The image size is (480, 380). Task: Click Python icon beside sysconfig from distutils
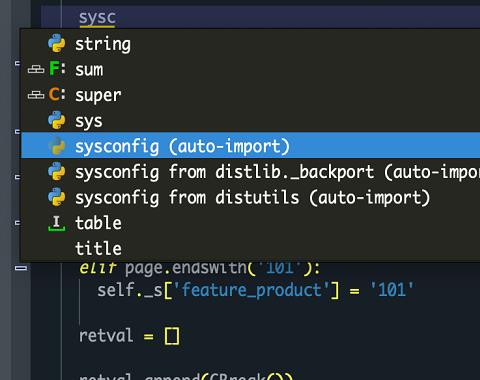click(x=57, y=197)
